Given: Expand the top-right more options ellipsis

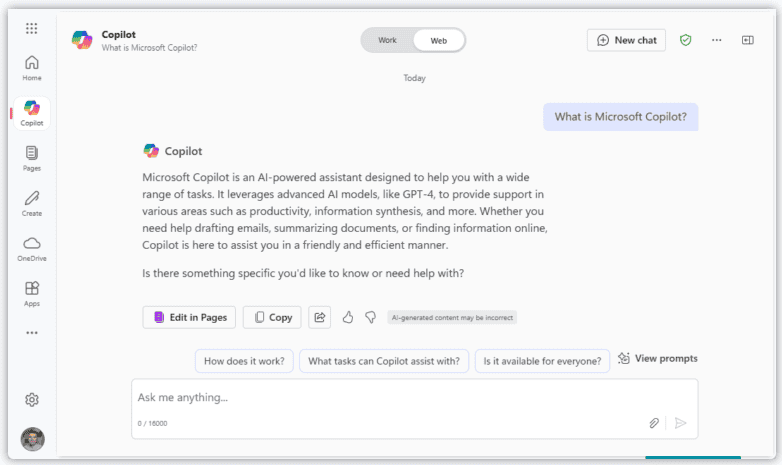Looking at the screenshot, I should click(716, 40).
